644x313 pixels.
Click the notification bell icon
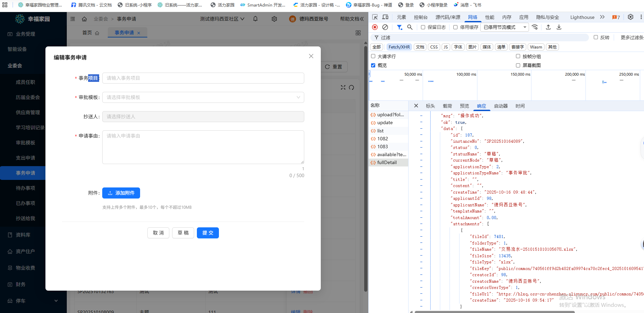255,19
